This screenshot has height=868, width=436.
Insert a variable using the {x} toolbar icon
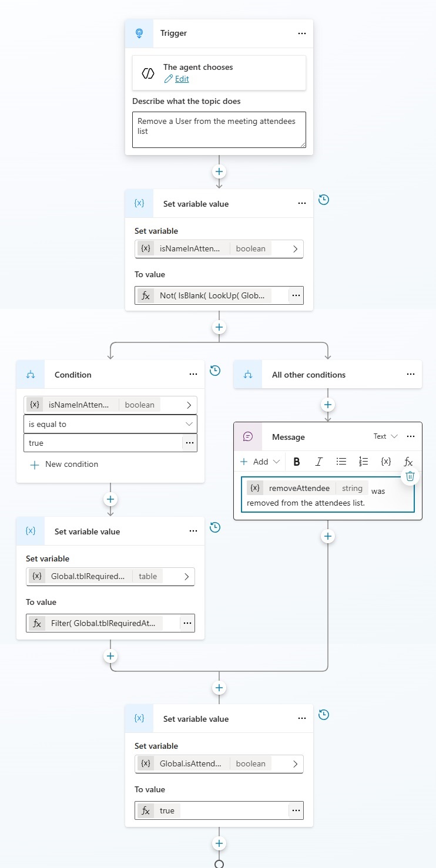(386, 462)
